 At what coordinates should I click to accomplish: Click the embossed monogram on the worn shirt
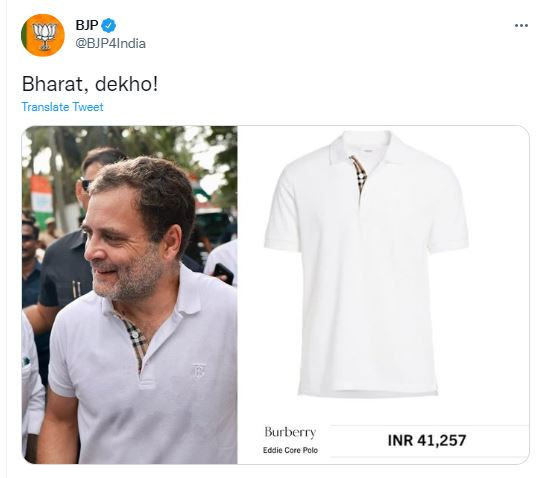pyautogui.click(x=199, y=370)
